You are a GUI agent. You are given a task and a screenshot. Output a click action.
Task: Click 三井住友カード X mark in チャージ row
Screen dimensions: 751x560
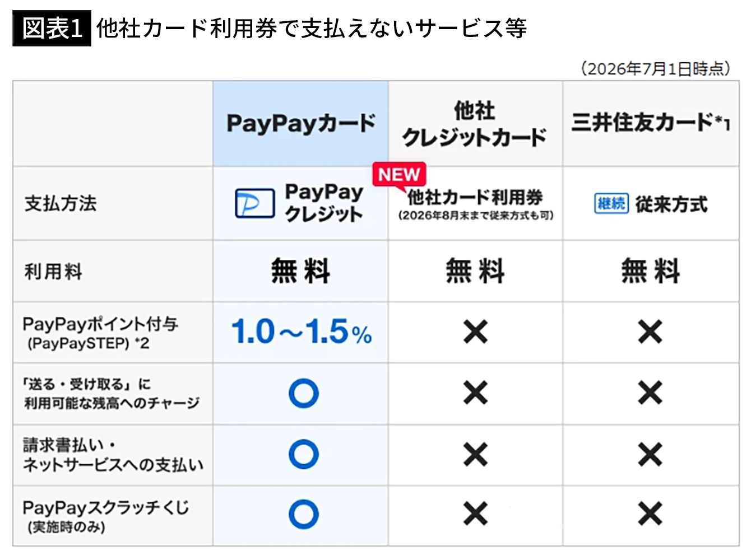[650, 393]
